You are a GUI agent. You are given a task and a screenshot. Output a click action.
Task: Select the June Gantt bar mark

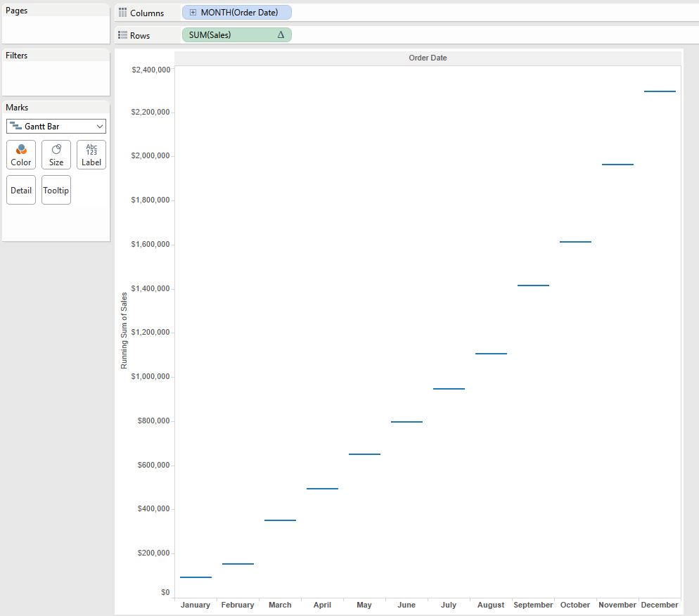pos(406,422)
